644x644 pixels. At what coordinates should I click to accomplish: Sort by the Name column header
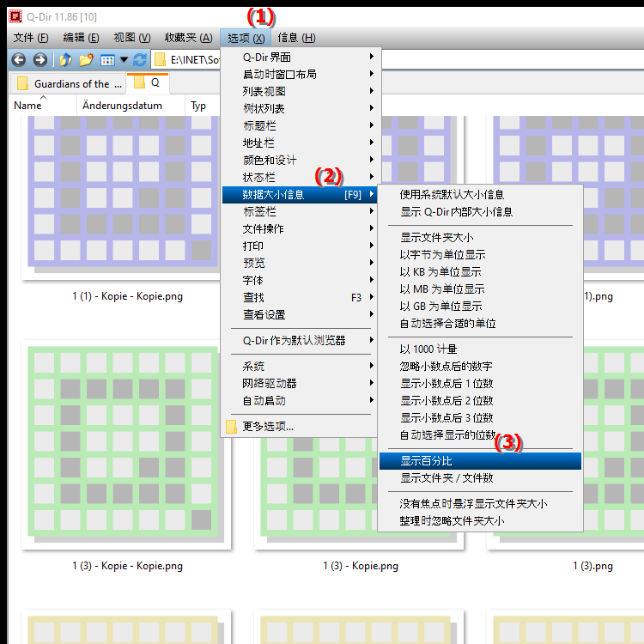43,106
